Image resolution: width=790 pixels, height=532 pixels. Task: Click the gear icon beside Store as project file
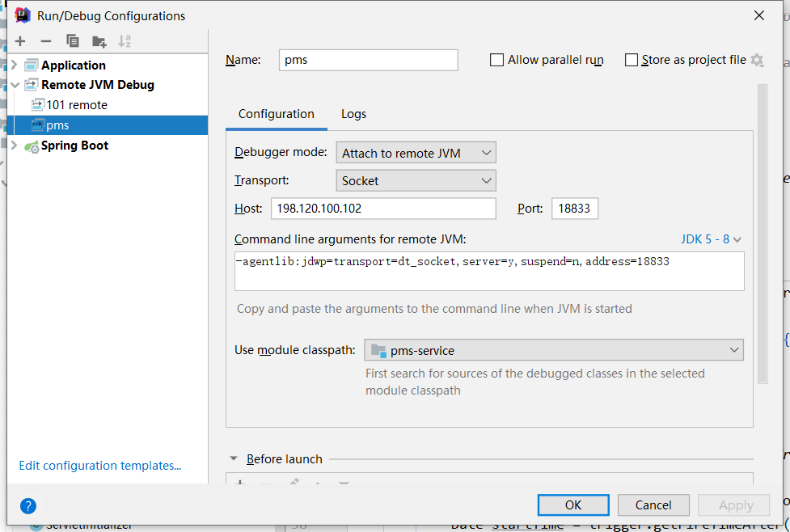point(757,60)
